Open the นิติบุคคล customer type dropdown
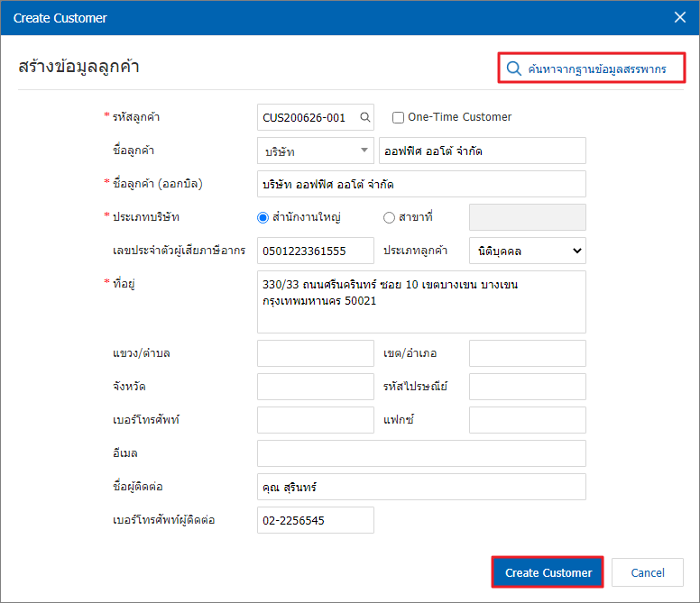This screenshot has height=603, width=700. tap(527, 251)
